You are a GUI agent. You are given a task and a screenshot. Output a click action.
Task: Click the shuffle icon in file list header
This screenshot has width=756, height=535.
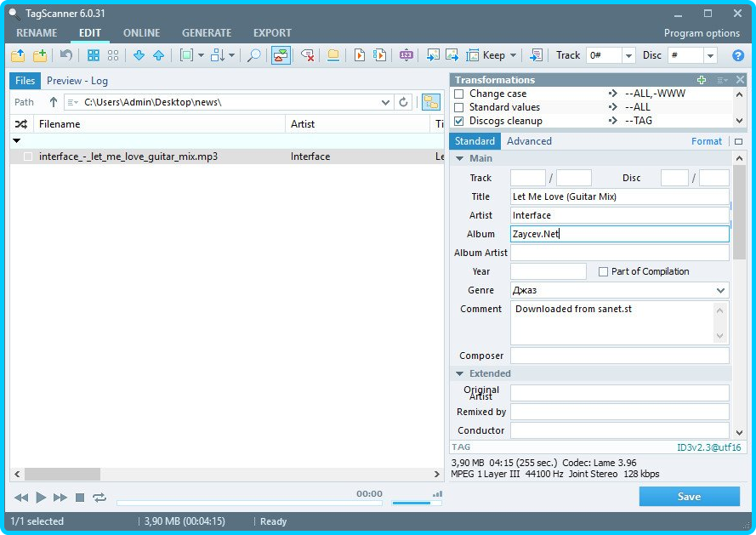pos(21,124)
